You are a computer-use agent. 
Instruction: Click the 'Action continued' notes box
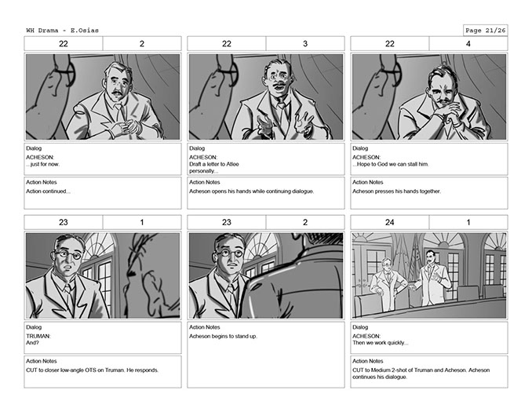[x=103, y=193]
